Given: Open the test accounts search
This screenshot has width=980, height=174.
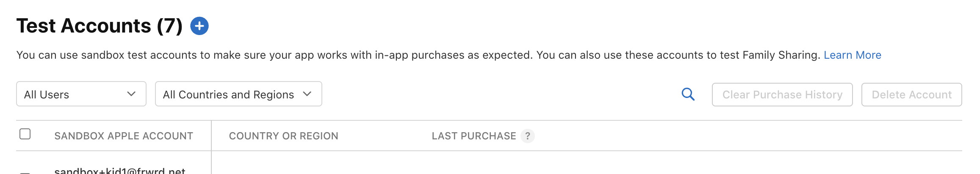Looking at the screenshot, I should point(688,94).
